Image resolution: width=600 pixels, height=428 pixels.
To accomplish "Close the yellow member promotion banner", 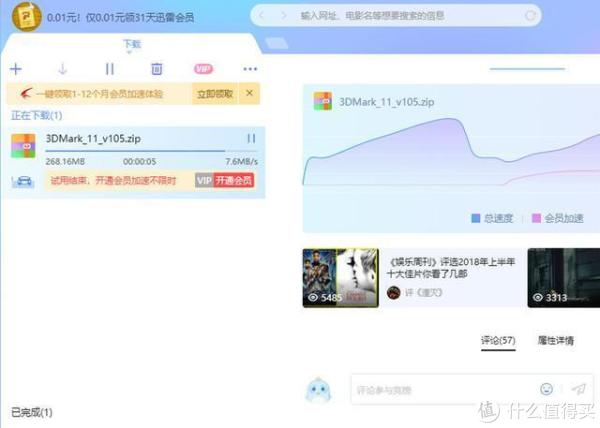I will pos(250,94).
